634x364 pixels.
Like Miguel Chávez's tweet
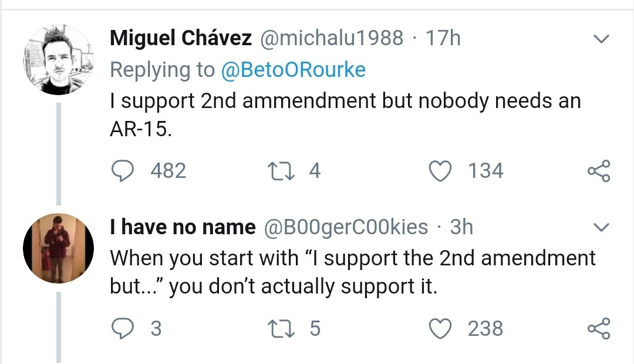(440, 171)
